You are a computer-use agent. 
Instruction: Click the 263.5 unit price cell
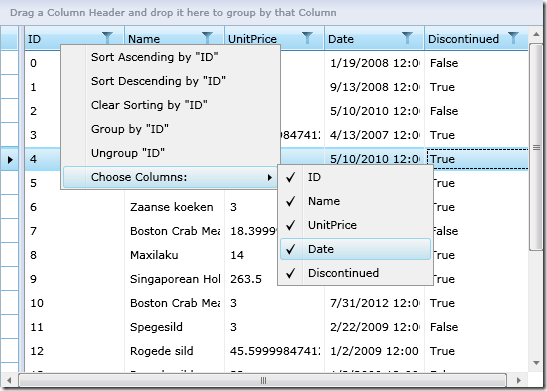pyautogui.click(x=251, y=279)
